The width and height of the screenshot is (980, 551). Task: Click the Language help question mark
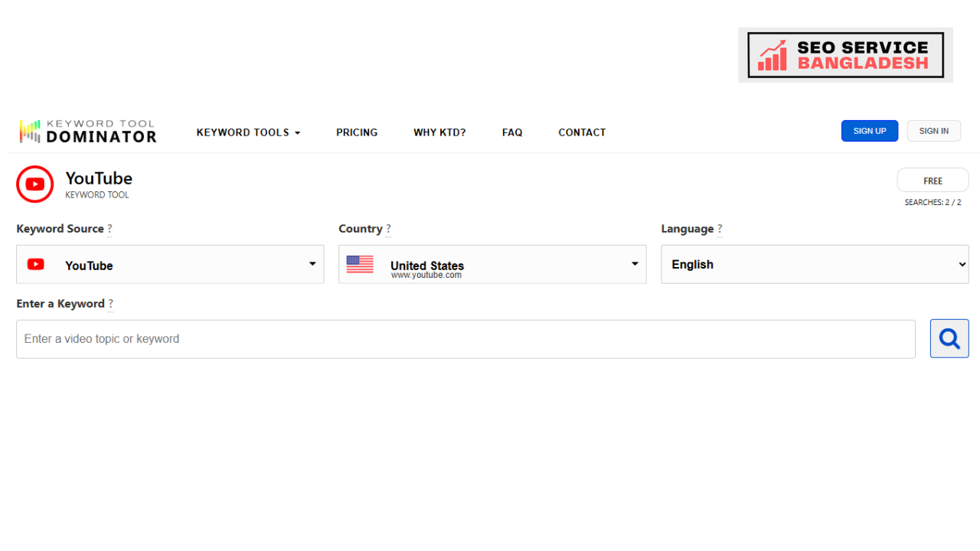[720, 229]
